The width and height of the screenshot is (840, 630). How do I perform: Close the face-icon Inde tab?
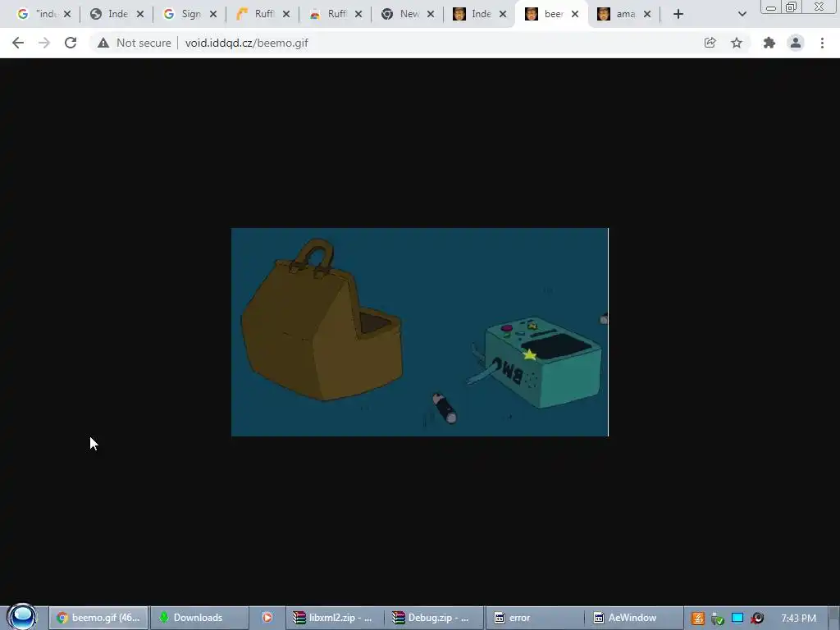tap(503, 14)
